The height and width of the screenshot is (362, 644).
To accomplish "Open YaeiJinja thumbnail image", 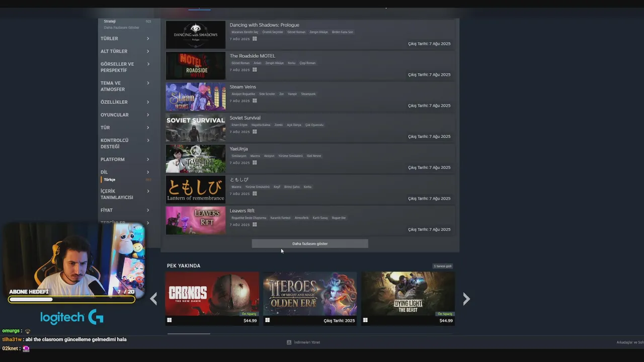I will 196,159.
